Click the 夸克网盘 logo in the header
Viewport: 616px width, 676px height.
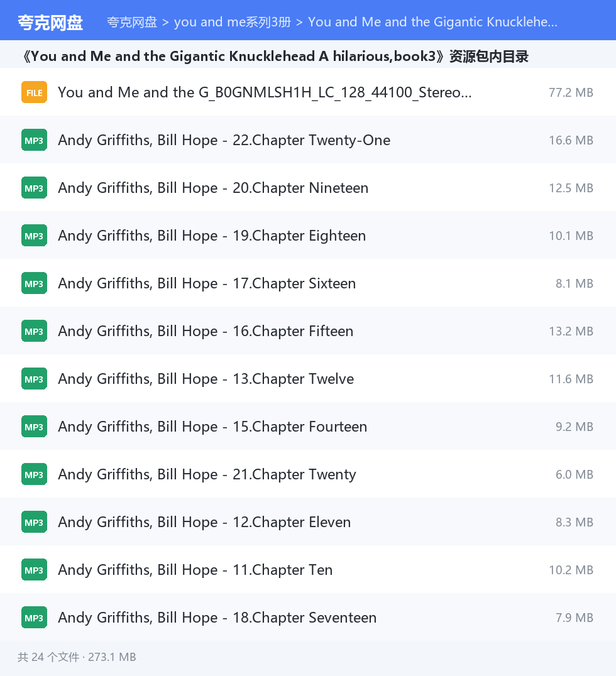click(50, 23)
